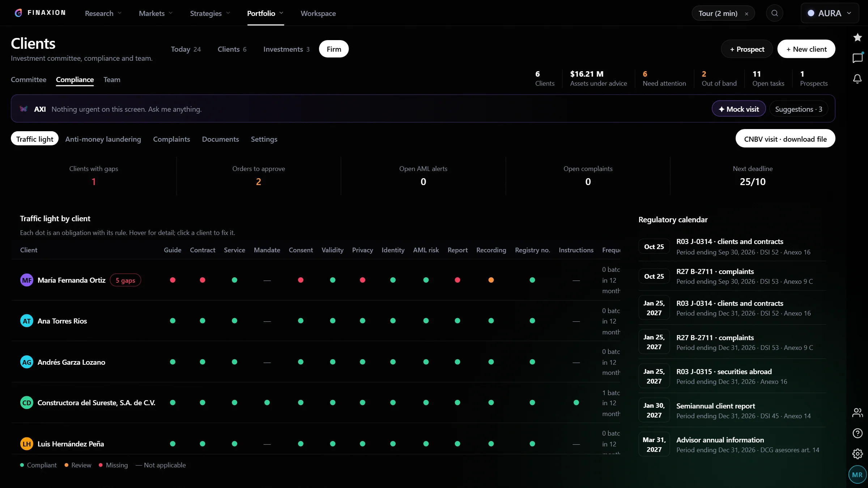Click Andrés Garza Lozano AG avatar
The height and width of the screenshot is (488, 868).
click(27, 362)
